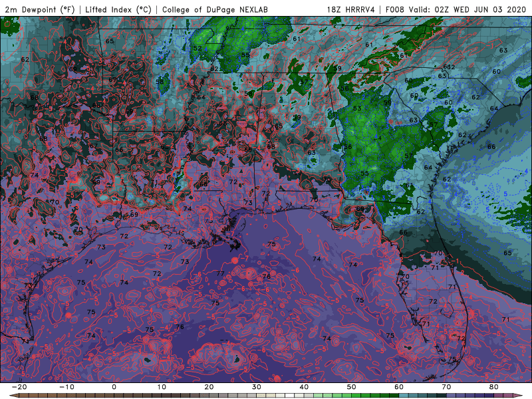Click the teal color bar segment below 60
Image resolution: width=532 pixels, height=399 pixels.
404,396
